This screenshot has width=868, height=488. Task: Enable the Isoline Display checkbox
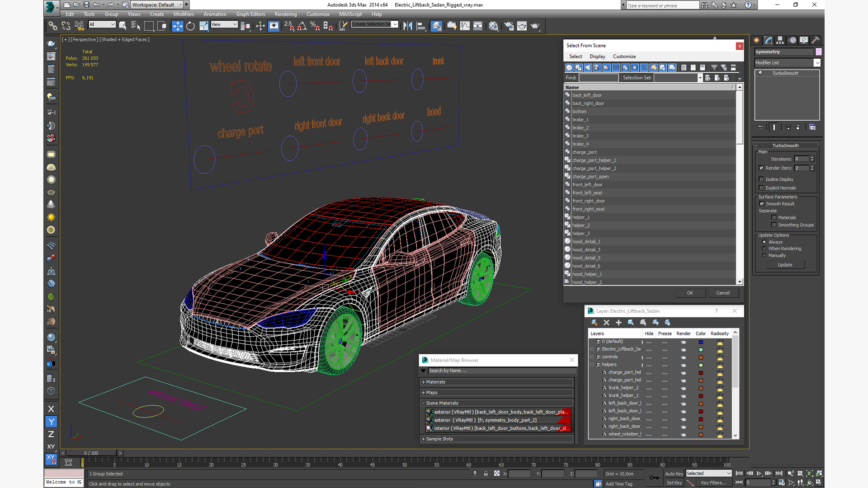tap(761, 179)
